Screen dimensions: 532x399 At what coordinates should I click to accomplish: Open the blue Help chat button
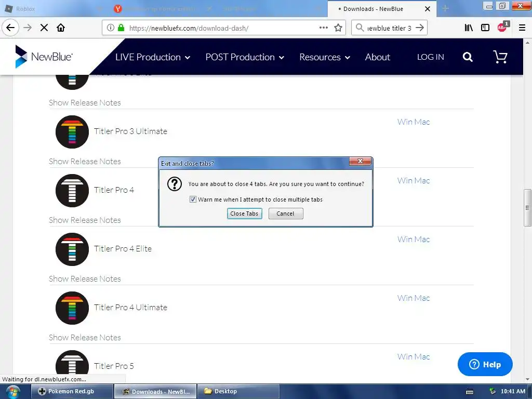[x=485, y=364]
